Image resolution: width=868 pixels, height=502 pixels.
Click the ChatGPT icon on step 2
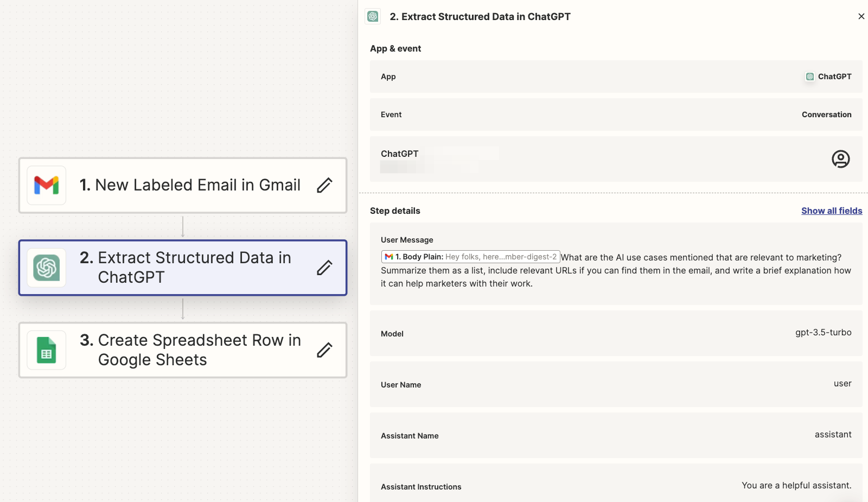(x=46, y=268)
